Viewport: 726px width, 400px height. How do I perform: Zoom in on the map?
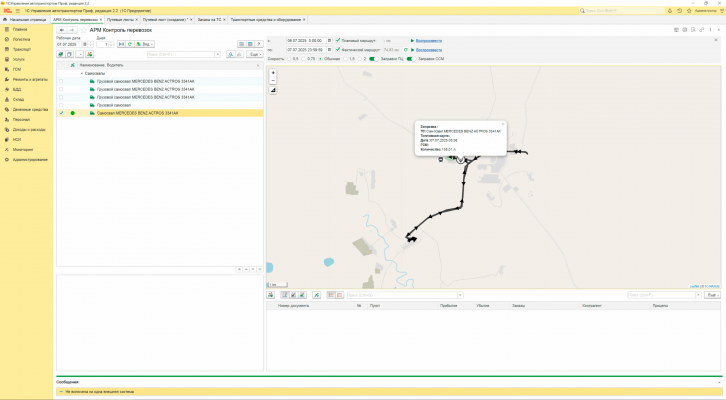(273, 73)
